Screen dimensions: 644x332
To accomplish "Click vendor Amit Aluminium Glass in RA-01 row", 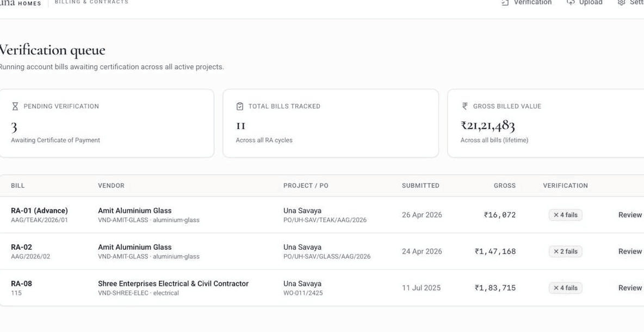I will tap(135, 211).
